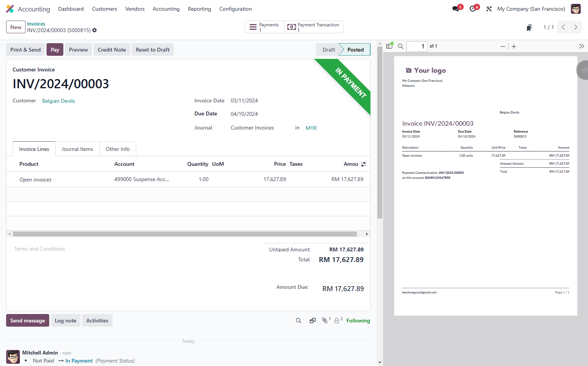The image size is (588, 366).
Task: Zoom in the PDF preview
Action: [514, 46]
